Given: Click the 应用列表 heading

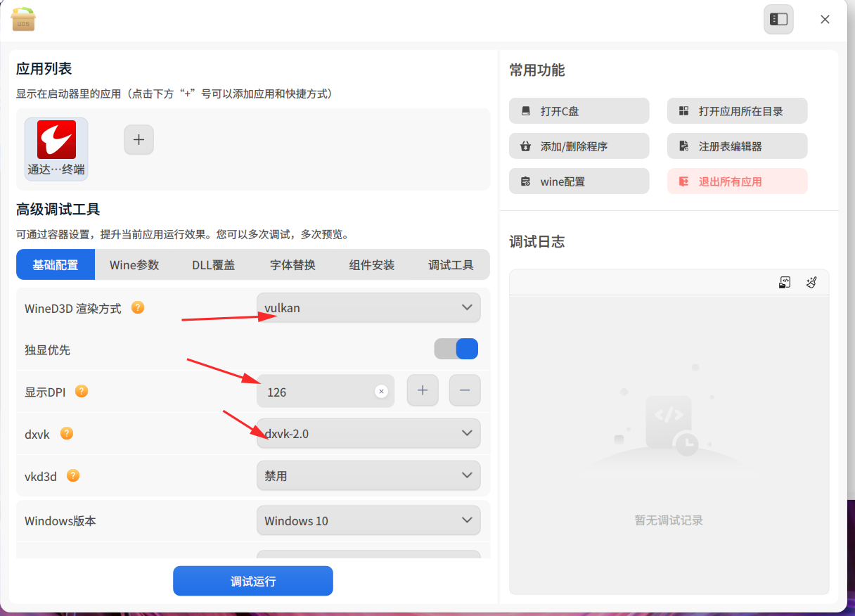Looking at the screenshot, I should click(x=44, y=68).
